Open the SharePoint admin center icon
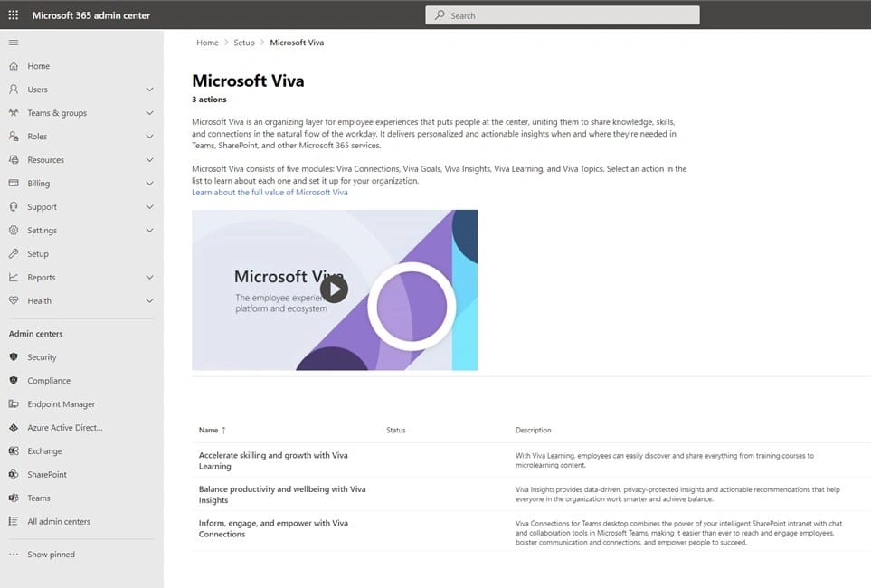Viewport: 871px width, 588px height. (x=14, y=475)
